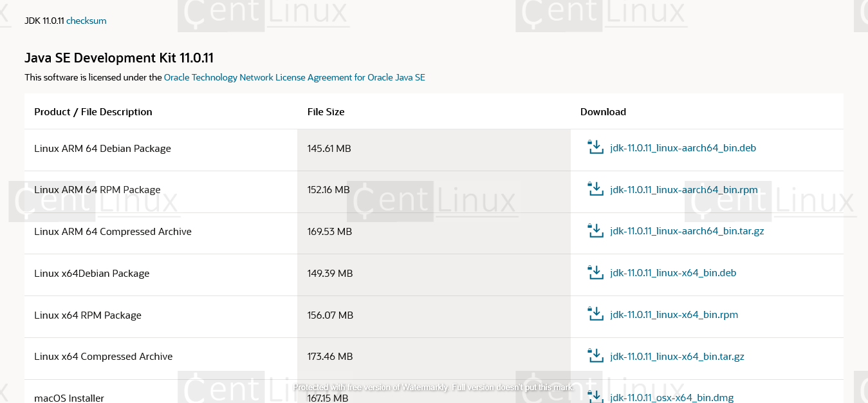Click download icon for linux-x64_bin.tar.gz
Screen dimensions: 868x403
pos(596,355)
